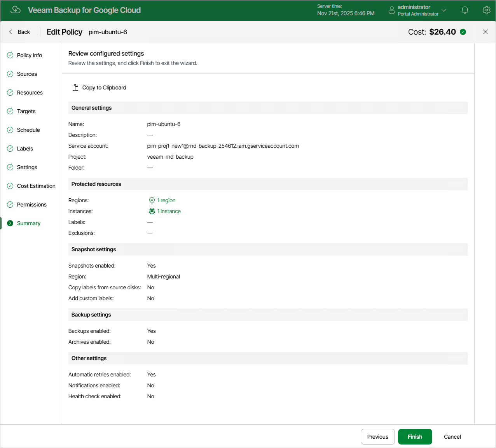Click the Copy to Clipboard icon
496x448 pixels.
coord(75,87)
